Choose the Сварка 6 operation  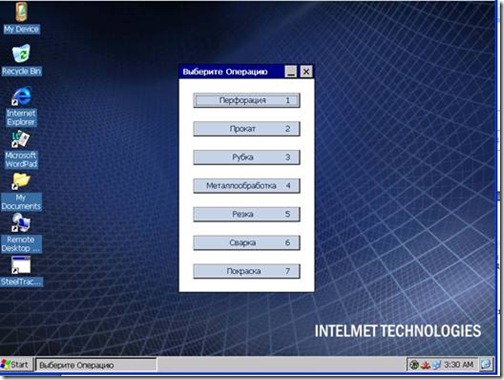(x=246, y=243)
